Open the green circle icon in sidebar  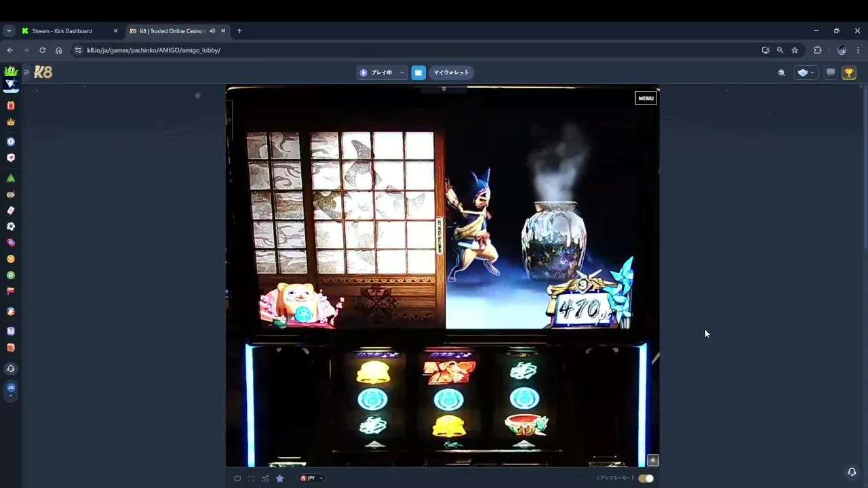click(10, 275)
